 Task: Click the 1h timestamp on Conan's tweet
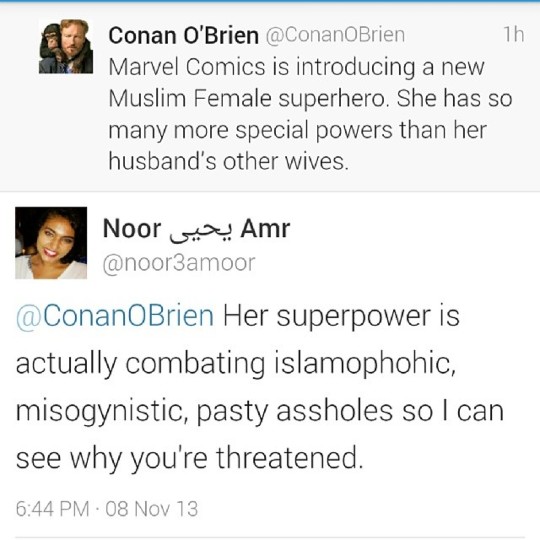click(514, 35)
